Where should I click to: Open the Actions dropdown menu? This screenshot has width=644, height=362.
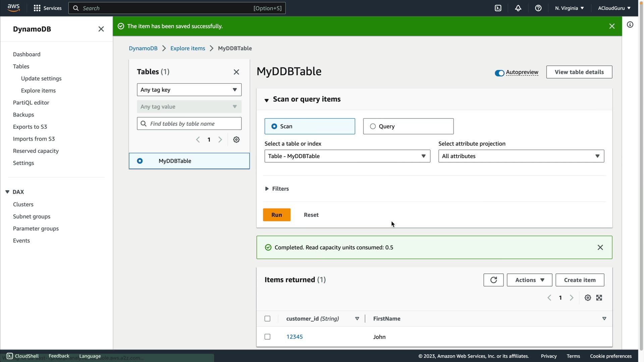[x=529, y=280]
